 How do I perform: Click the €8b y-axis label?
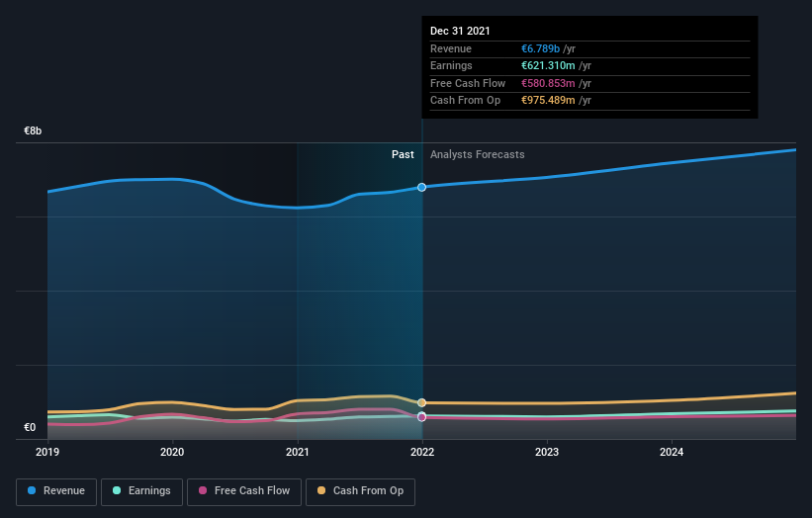pyautogui.click(x=33, y=130)
